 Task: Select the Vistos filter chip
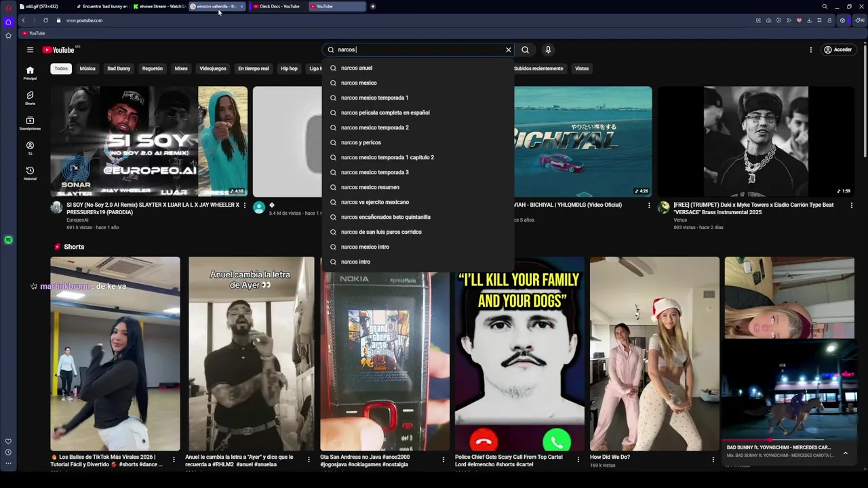point(582,68)
